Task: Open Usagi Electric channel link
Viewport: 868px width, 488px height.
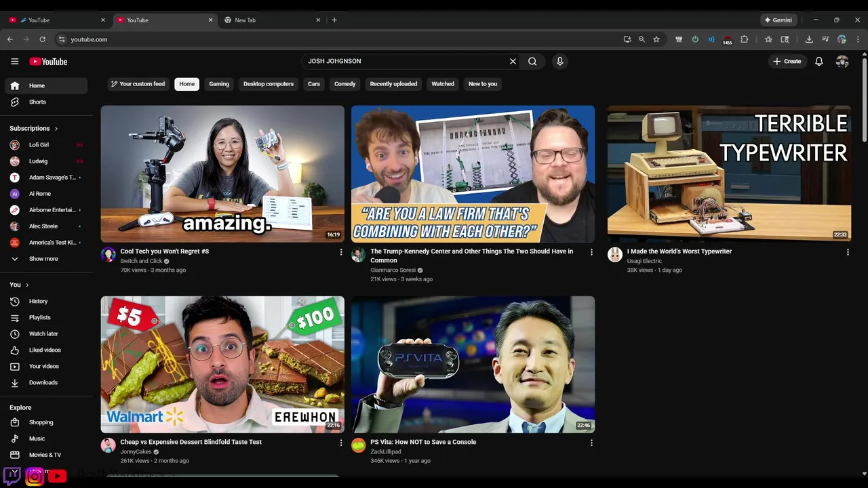Action: click(x=644, y=261)
